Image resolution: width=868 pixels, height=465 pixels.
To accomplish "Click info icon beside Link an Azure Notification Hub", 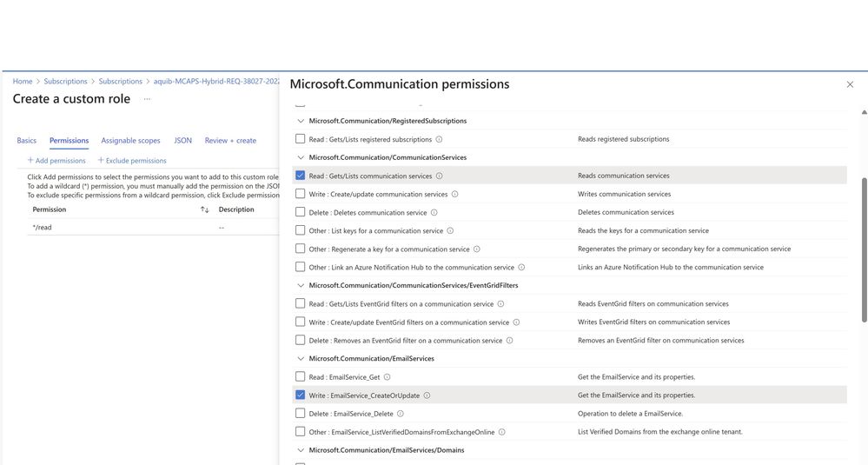I will coord(521,268).
